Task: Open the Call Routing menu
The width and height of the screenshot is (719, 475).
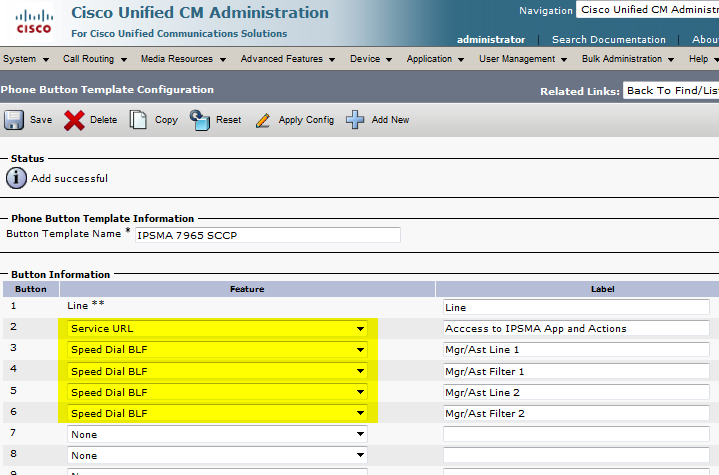Action: (93, 59)
